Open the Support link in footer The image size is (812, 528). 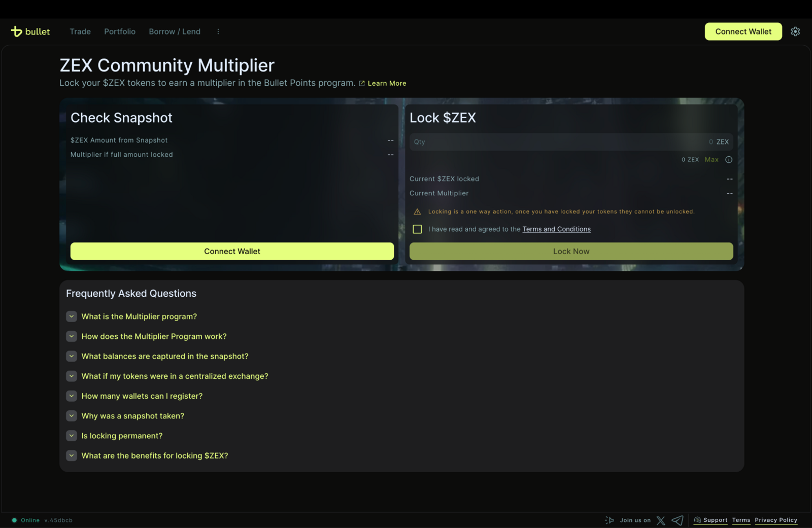(x=716, y=520)
